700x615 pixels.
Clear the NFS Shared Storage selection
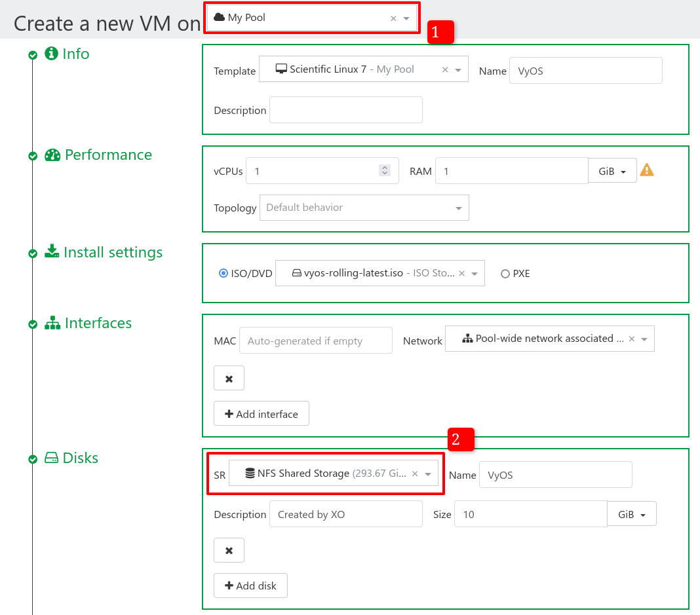415,474
